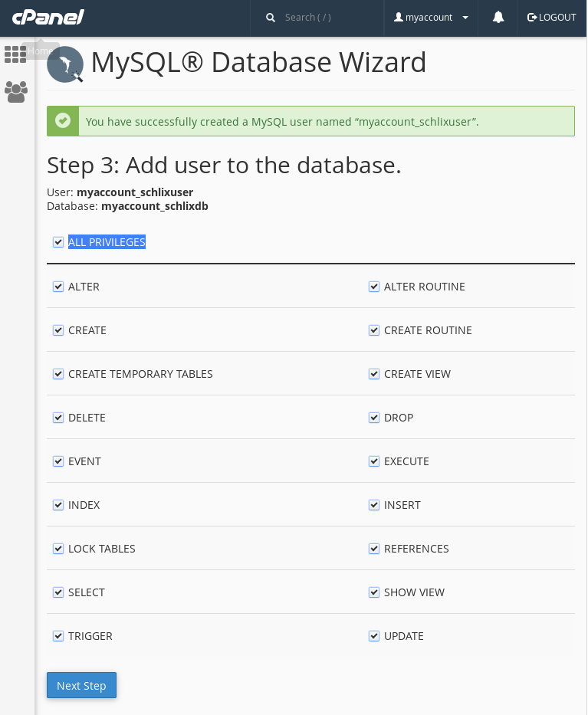588x715 pixels.
Task: Log out using the LOGOUT link
Action: point(551,18)
